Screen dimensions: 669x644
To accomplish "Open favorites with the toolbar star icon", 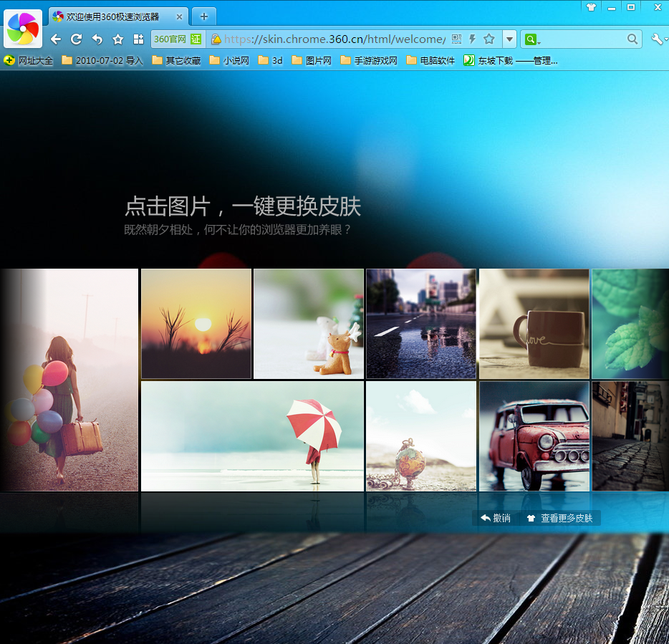I will click(x=117, y=39).
